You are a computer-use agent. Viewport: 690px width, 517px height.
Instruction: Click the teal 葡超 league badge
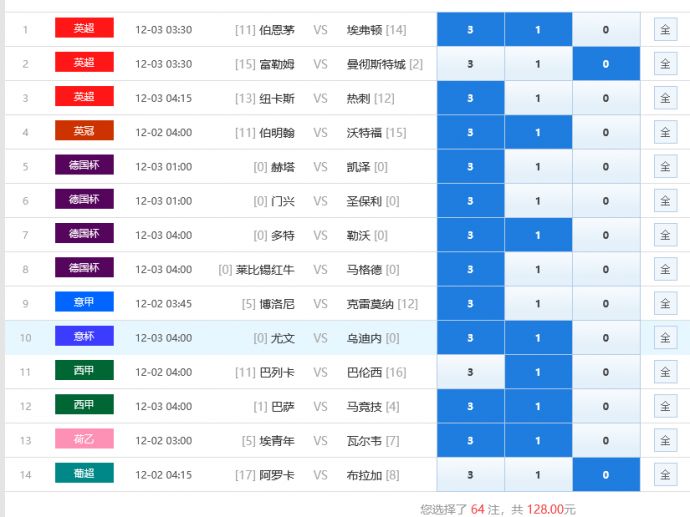[84, 474]
